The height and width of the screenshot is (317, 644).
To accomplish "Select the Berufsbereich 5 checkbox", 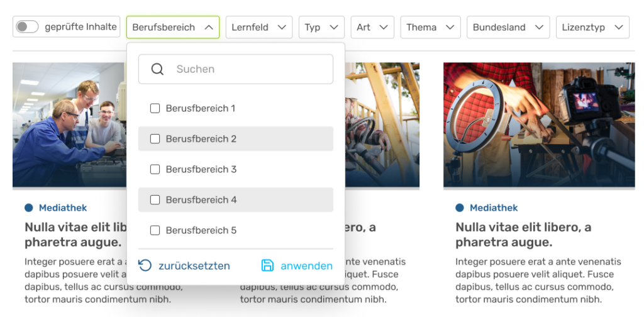I will click(155, 230).
